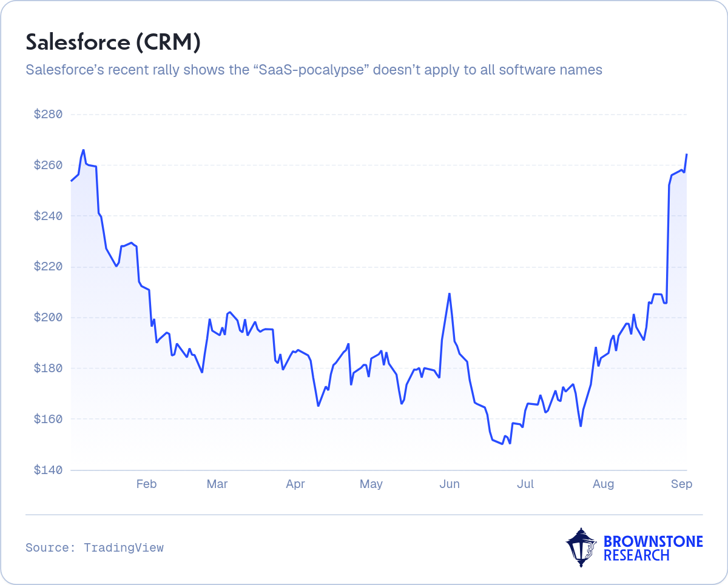
Task: Click the Mar x-axis label
Action: coord(217,484)
